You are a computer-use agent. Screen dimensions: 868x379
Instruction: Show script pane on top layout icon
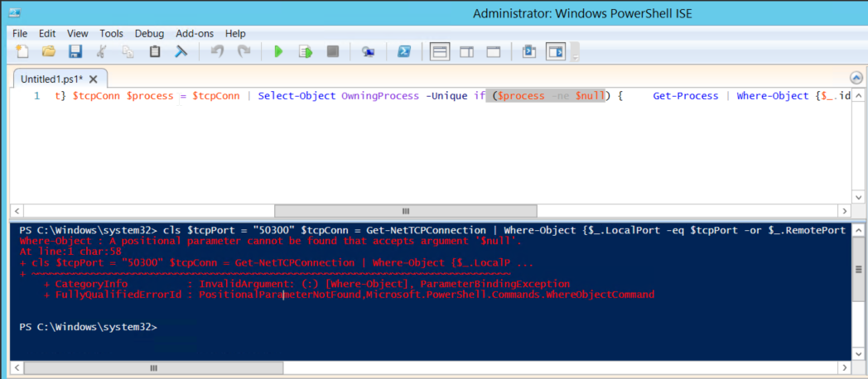(440, 52)
